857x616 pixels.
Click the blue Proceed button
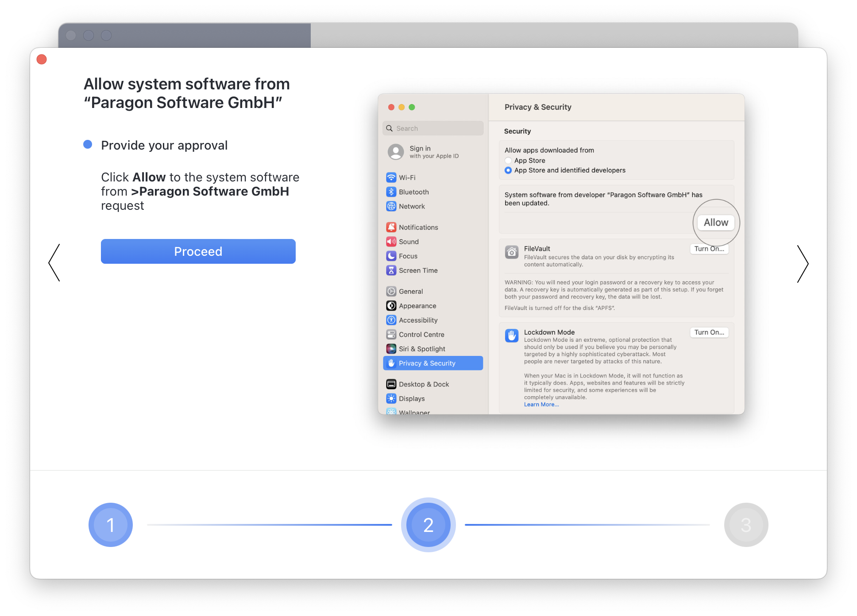(x=198, y=251)
